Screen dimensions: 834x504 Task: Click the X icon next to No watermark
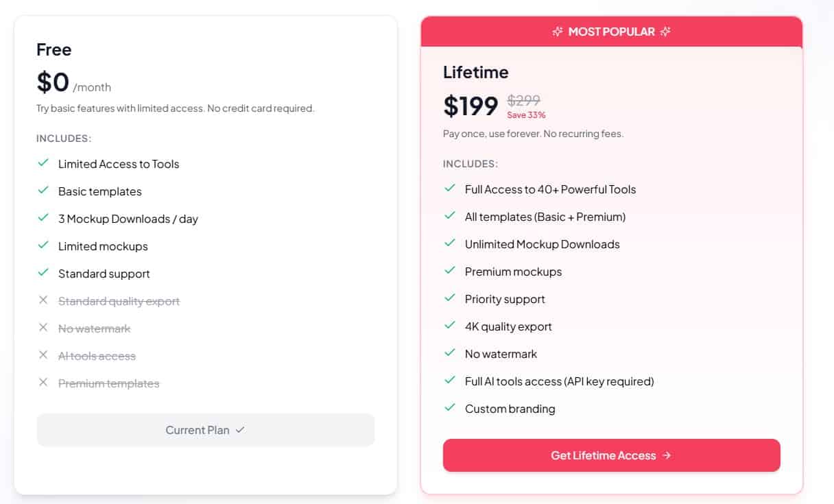click(43, 326)
